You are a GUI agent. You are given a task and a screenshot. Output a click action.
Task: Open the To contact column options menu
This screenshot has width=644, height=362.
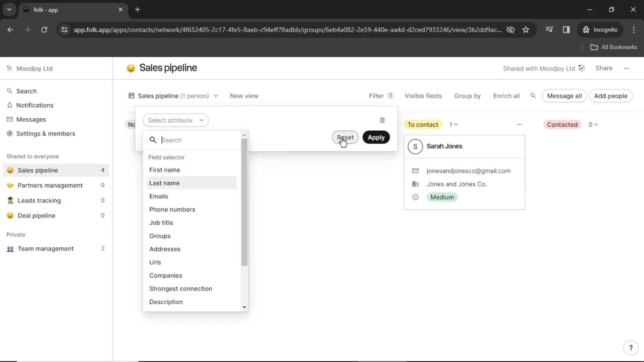520,124
